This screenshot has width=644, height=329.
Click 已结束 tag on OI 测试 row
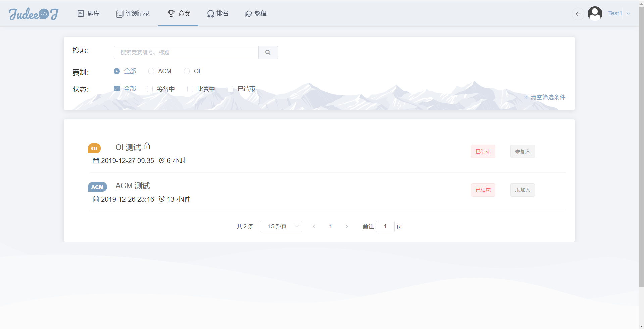483,151
